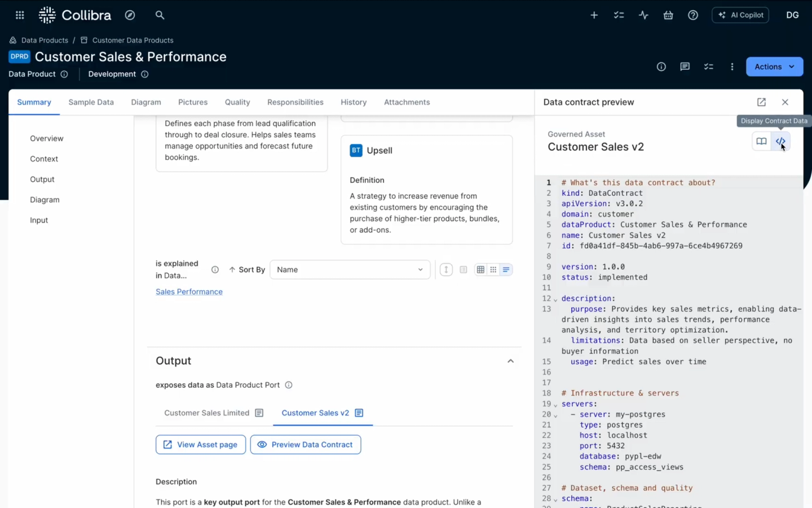Open the global search magnifier icon

pyautogui.click(x=160, y=15)
